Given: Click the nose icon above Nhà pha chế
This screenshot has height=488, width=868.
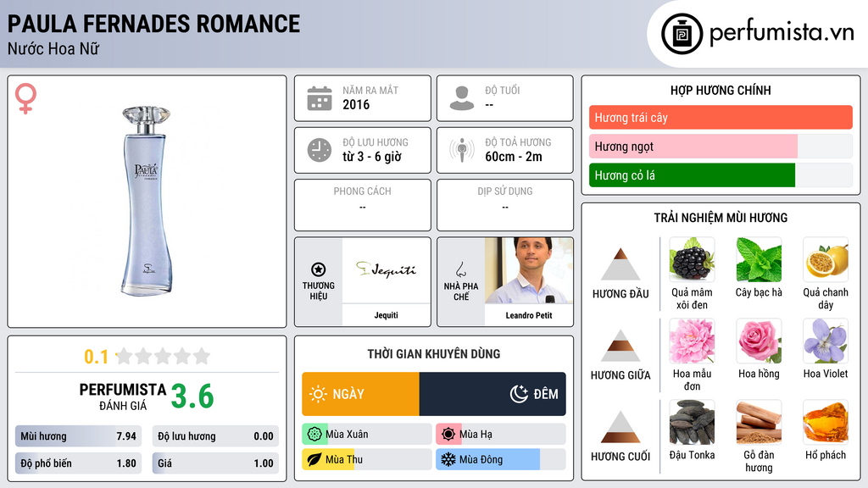Looking at the screenshot, I should pos(460,269).
